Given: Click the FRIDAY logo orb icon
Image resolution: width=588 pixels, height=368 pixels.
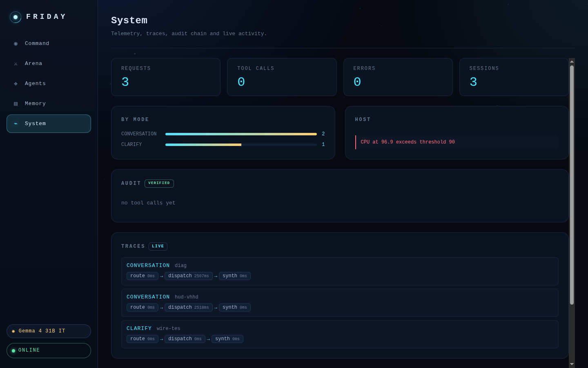Looking at the screenshot, I should [16, 17].
